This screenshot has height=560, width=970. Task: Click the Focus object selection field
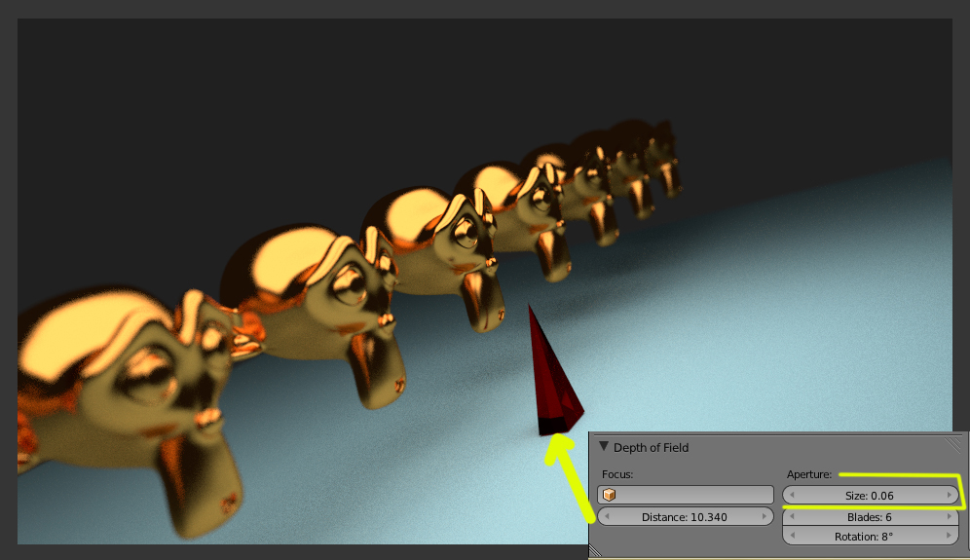click(686, 495)
